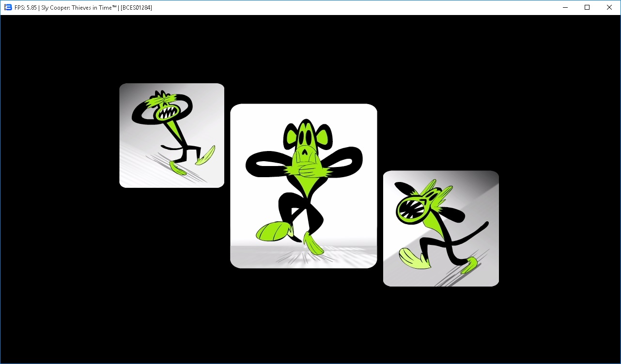
Task: Maximize the emulator window
Action: pyautogui.click(x=587, y=7)
